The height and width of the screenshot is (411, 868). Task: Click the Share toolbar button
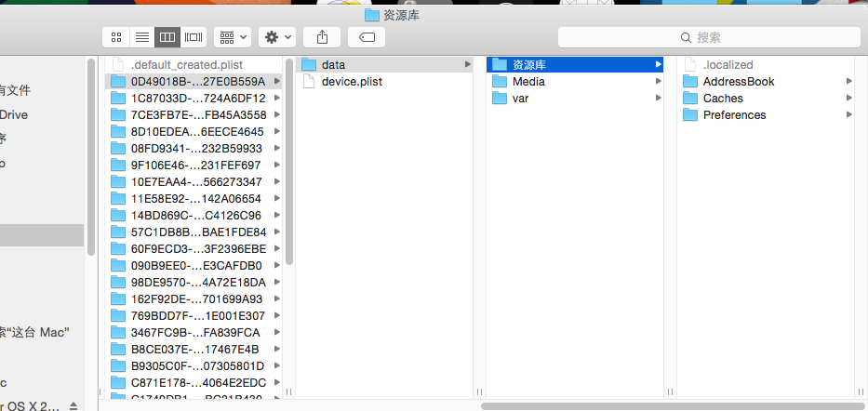[323, 37]
